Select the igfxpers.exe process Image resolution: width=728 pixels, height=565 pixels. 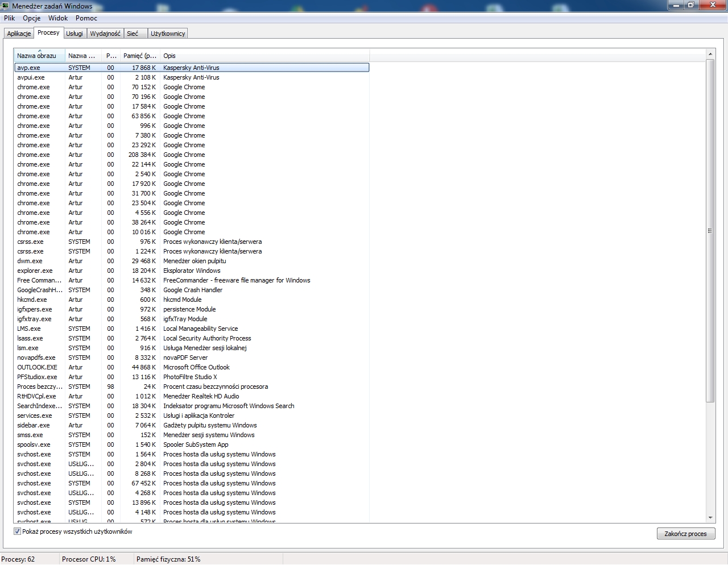[x=192, y=309]
